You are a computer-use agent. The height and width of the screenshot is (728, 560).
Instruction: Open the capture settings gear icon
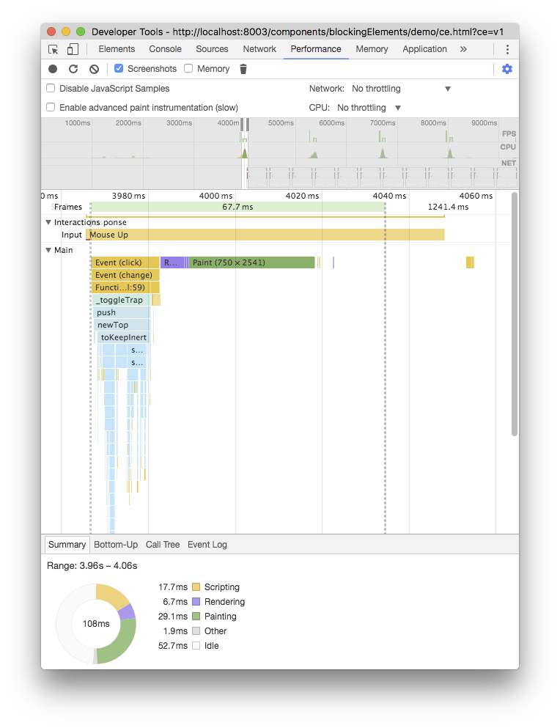pos(507,69)
